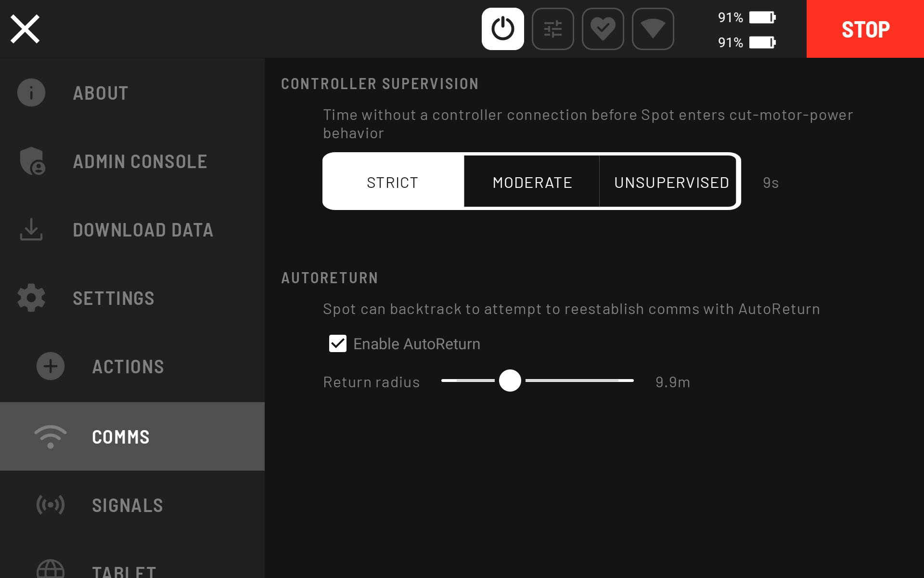Tap the Settings gear icon
The height and width of the screenshot is (578, 924).
tap(31, 298)
